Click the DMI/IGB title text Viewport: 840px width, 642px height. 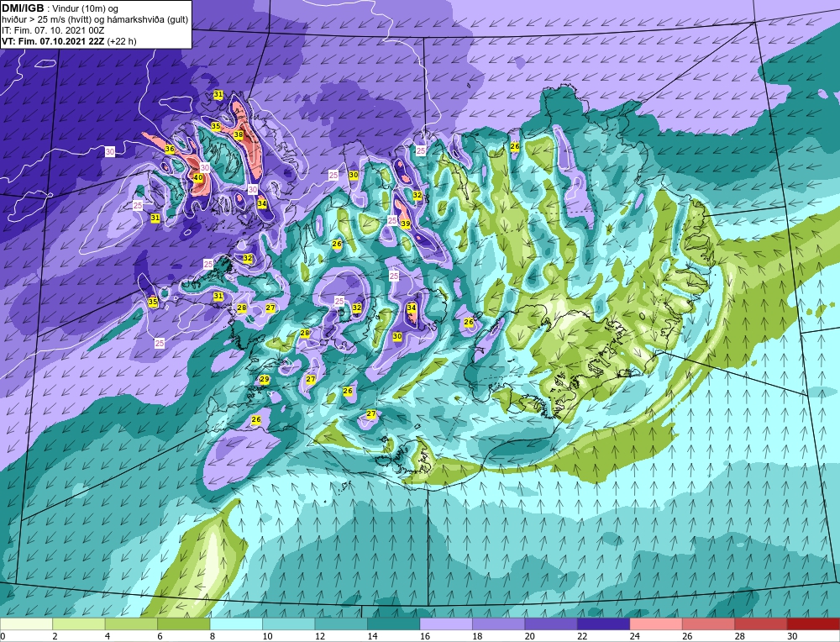pyautogui.click(x=23, y=8)
